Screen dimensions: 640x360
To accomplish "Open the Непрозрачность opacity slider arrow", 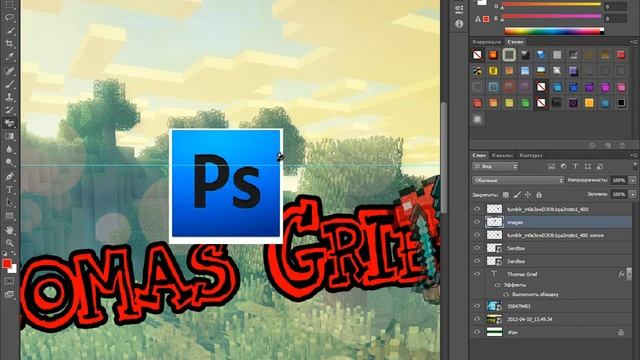I will 633,180.
